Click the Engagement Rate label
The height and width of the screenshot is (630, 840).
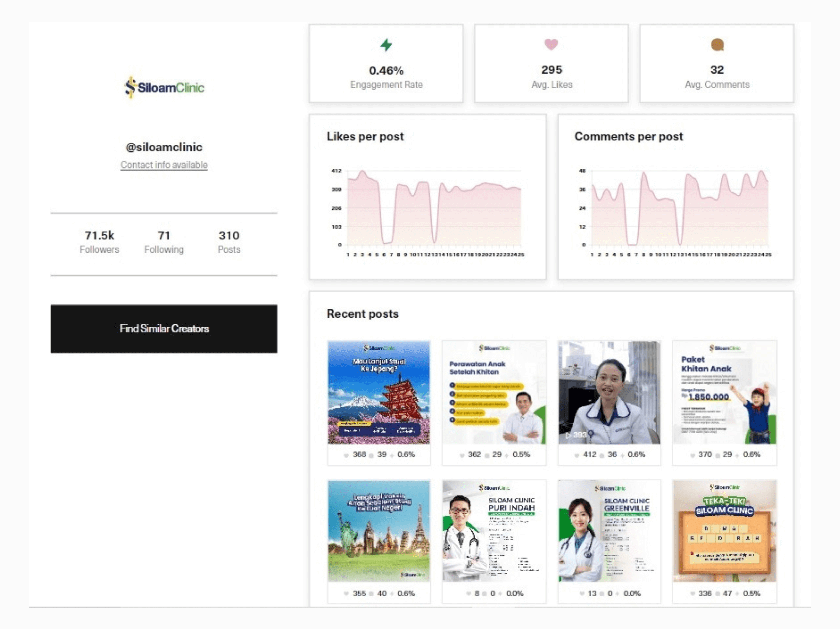[x=386, y=85]
